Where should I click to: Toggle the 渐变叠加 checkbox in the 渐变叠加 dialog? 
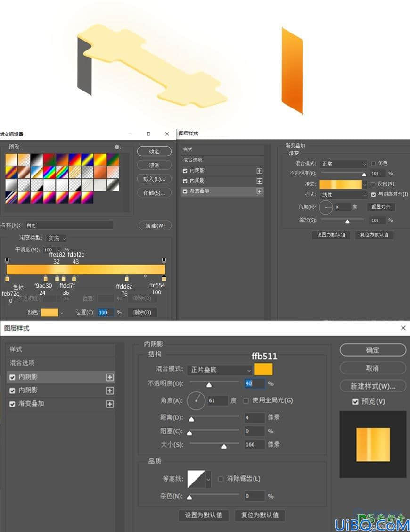pyautogui.click(x=185, y=191)
